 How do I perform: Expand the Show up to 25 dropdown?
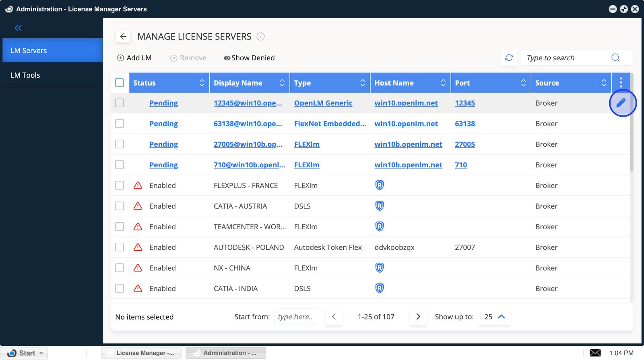tap(494, 317)
